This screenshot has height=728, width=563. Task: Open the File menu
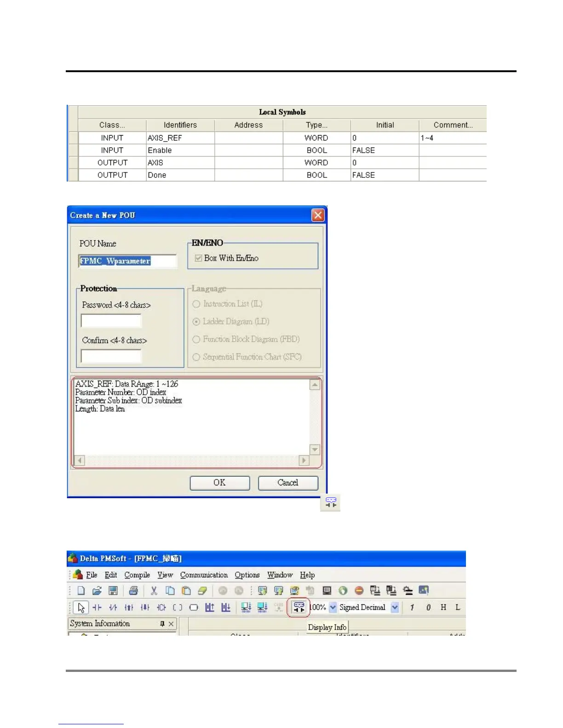tap(92, 575)
